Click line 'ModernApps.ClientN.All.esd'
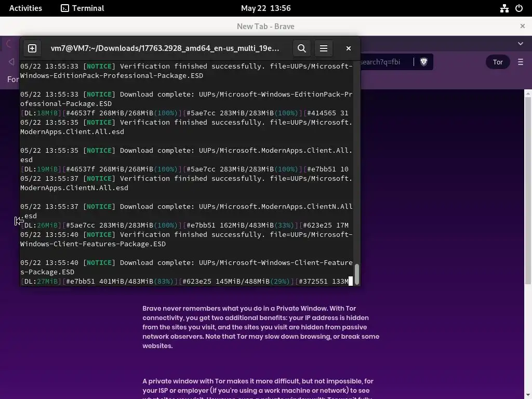 (x=74, y=188)
